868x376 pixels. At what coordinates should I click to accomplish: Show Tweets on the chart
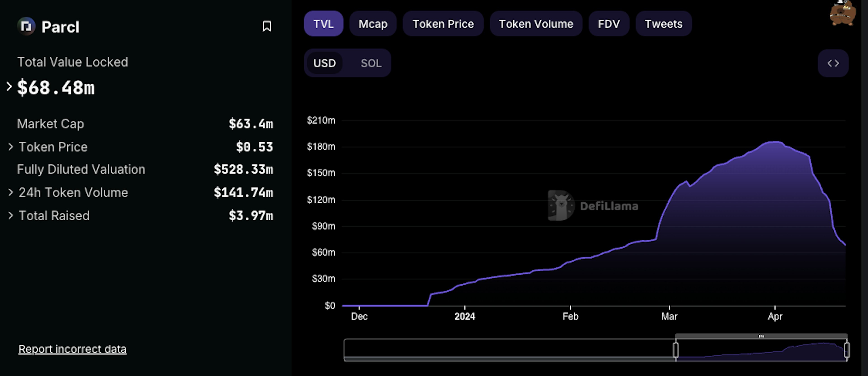663,24
